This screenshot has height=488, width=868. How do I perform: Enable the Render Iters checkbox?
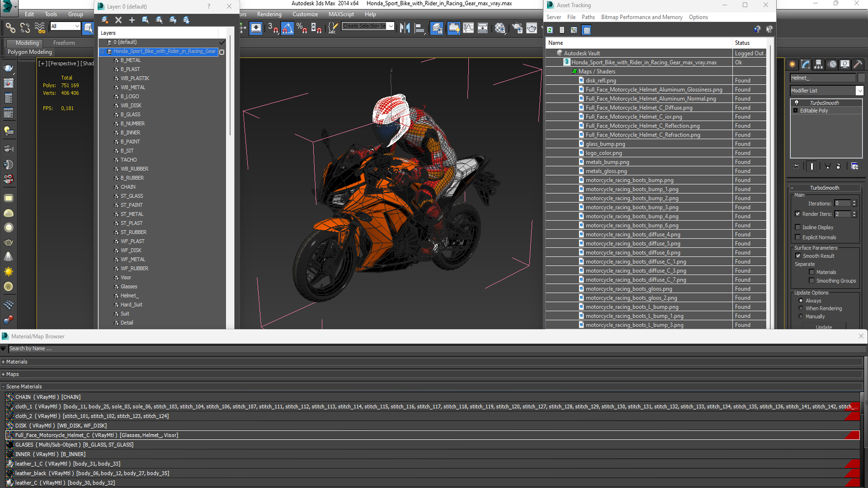coord(797,214)
